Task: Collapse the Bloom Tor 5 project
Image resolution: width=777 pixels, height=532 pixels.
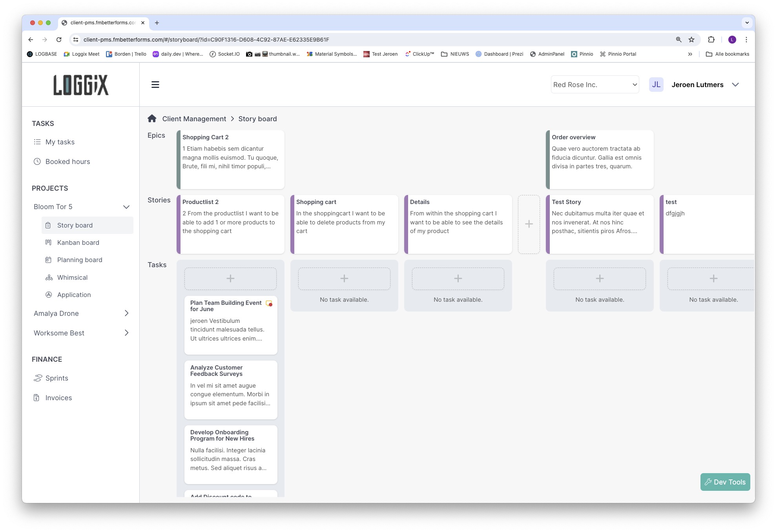Action: tap(126, 207)
